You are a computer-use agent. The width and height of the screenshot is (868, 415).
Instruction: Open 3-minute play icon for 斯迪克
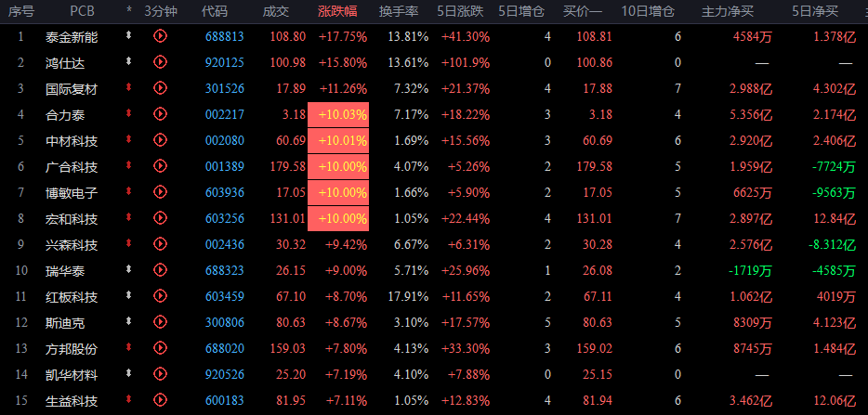click(160, 321)
